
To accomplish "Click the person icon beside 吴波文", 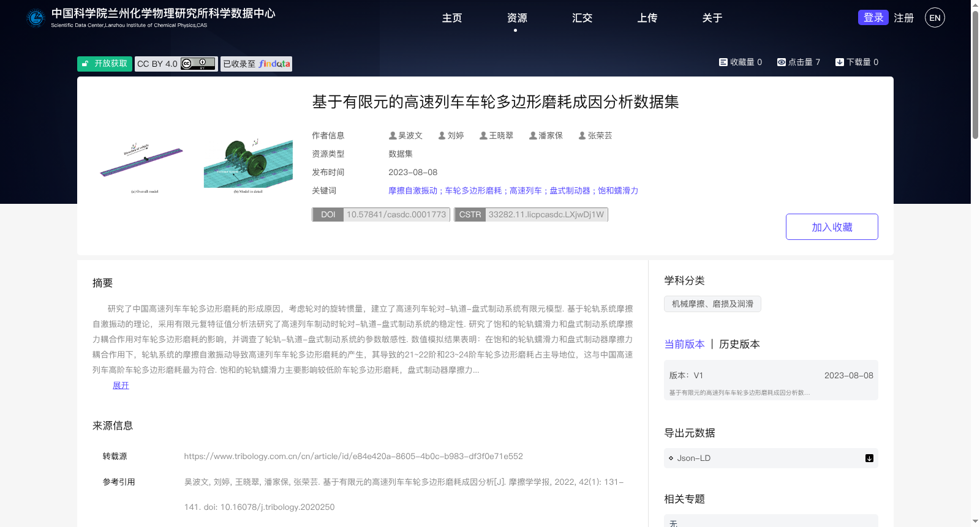I will click(393, 135).
